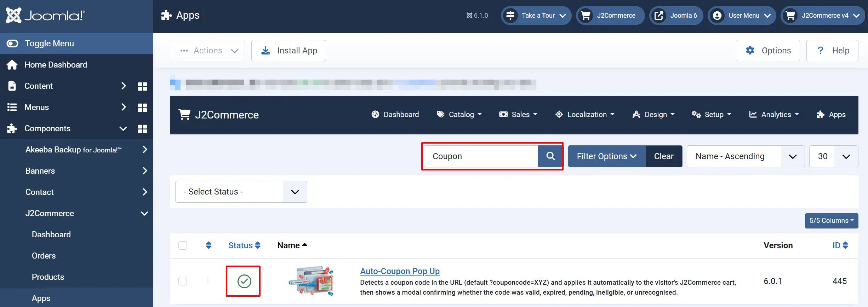Open the Content dashboard grid icon
868x307 pixels.
[142, 86]
